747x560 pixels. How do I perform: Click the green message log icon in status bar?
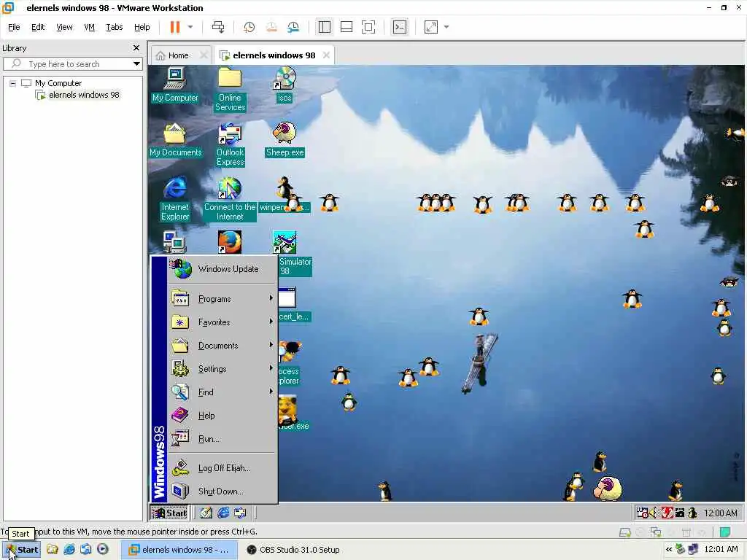point(724,532)
